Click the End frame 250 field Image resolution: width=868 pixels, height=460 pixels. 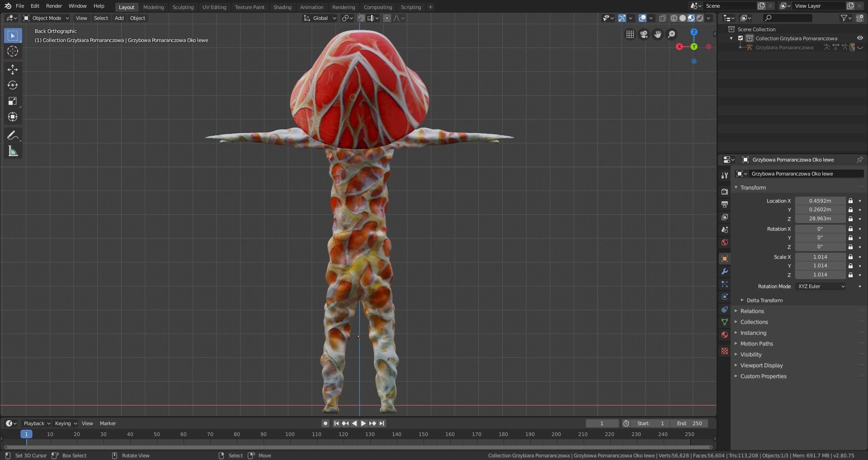click(689, 423)
